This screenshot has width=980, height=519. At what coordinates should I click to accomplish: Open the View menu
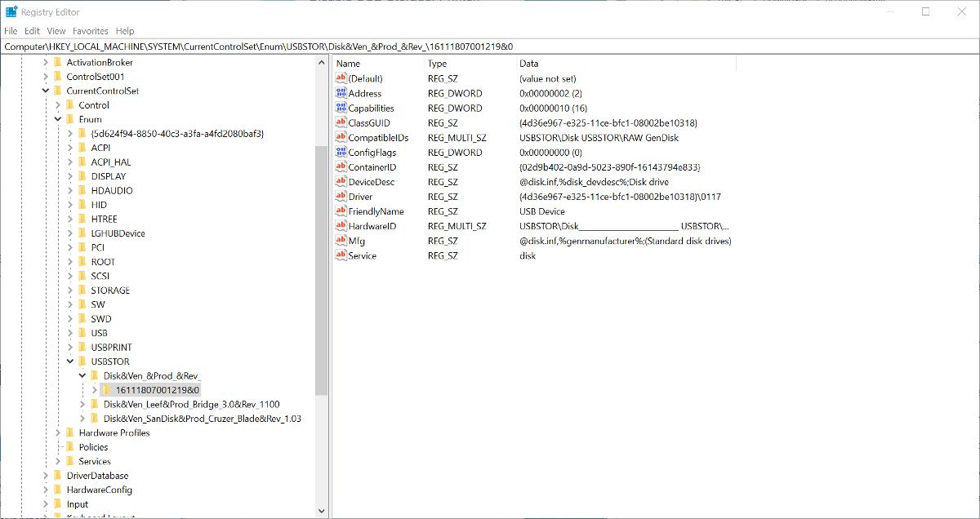pyautogui.click(x=56, y=31)
